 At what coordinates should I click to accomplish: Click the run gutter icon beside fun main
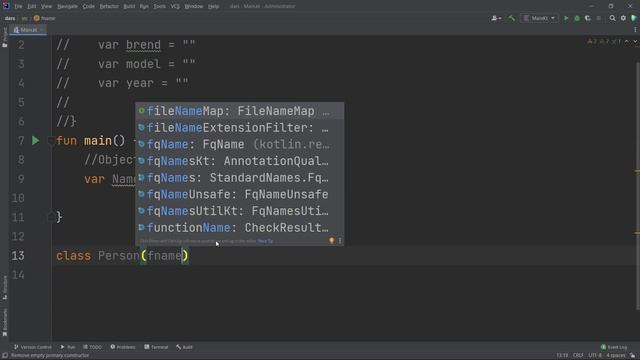click(36, 141)
